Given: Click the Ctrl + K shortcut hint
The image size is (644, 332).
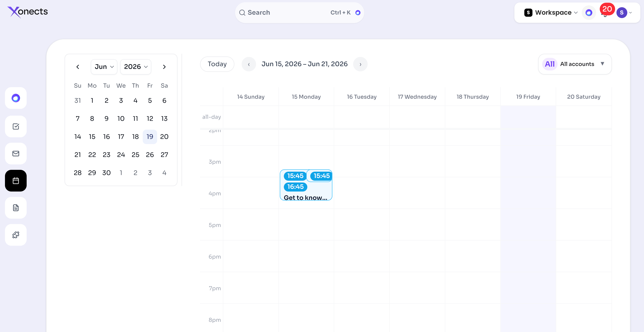Looking at the screenshot, I should (x=340, y=12).
